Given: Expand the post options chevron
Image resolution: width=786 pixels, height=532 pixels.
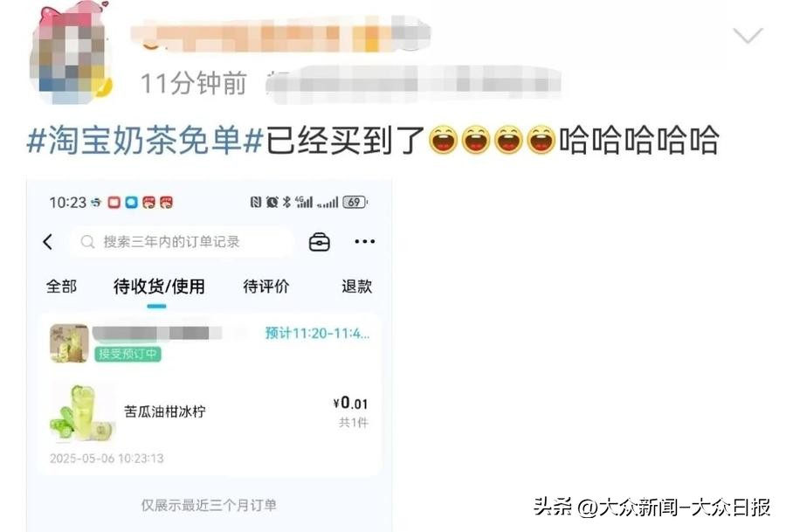Looking at the screenshot, I should coord(748,36).
